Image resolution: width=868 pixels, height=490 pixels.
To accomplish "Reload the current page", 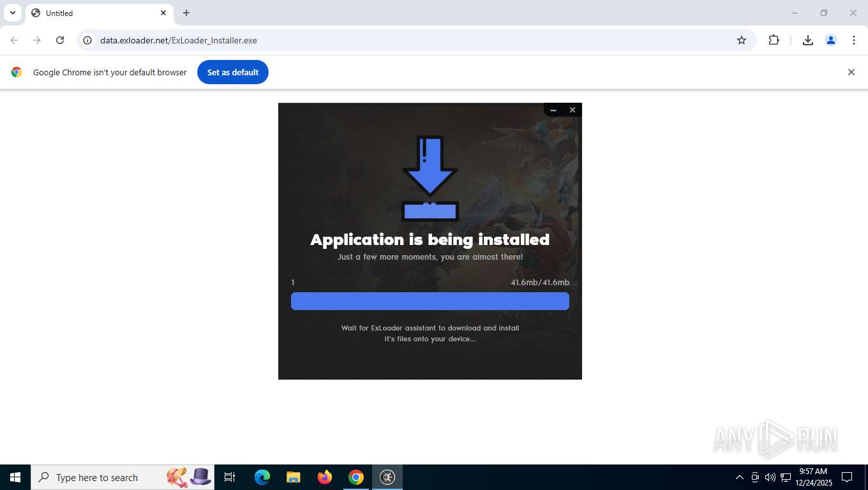I will [60, 40].
